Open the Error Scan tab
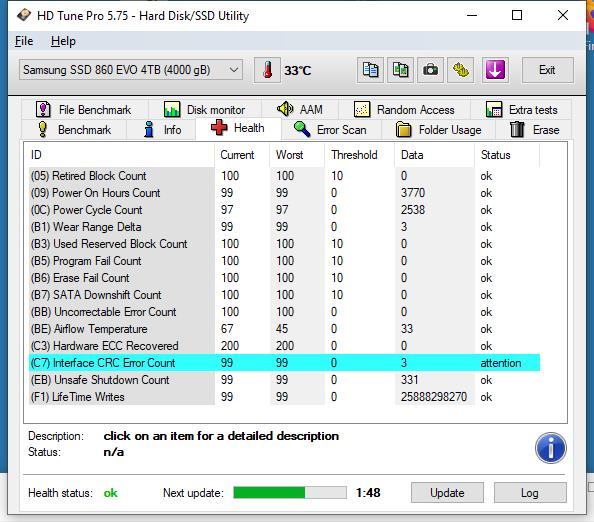The width and height of the screenshot is (594, 522). pos(330,130)
